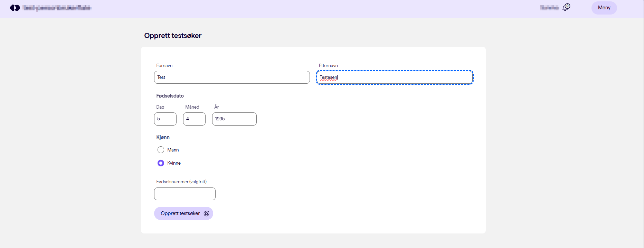Click the Fornavn label text
644x248 pixels.
[164, 65]
